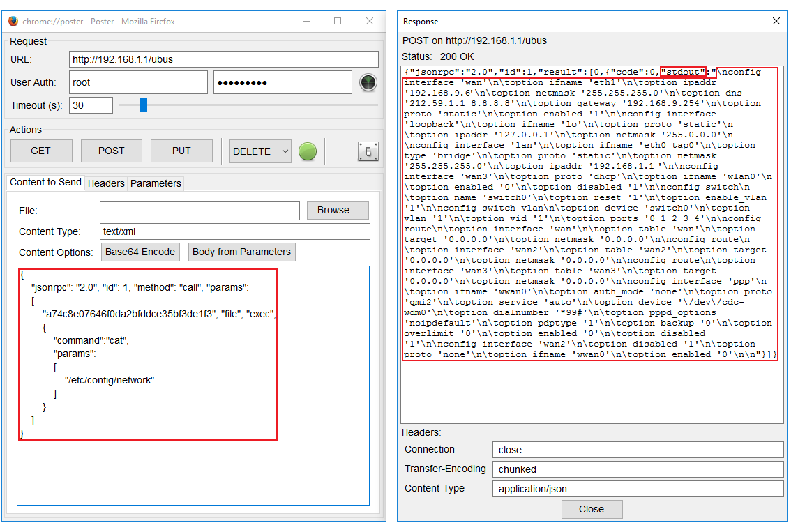Switch to the Headers tab

coord(106,183)
